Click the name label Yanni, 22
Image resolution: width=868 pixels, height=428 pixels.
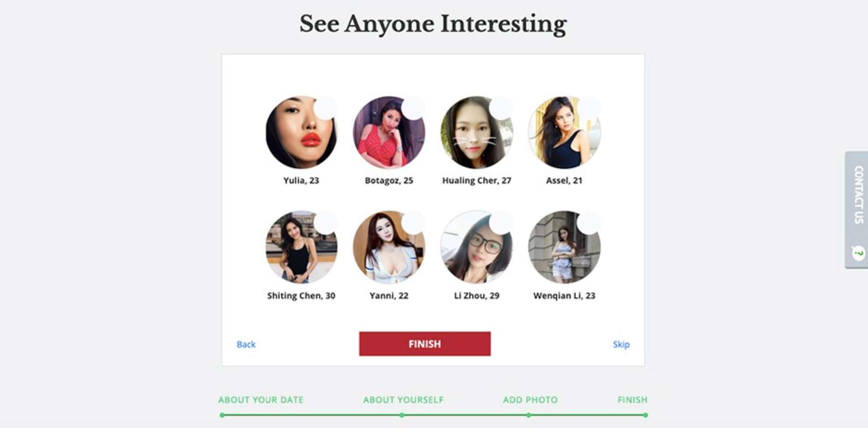point(389,296)
